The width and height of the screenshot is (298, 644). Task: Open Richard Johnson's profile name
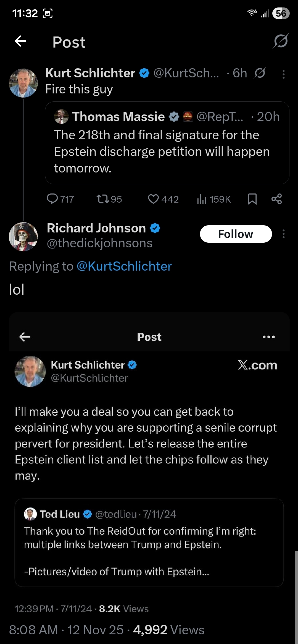(x=96, y=228)
